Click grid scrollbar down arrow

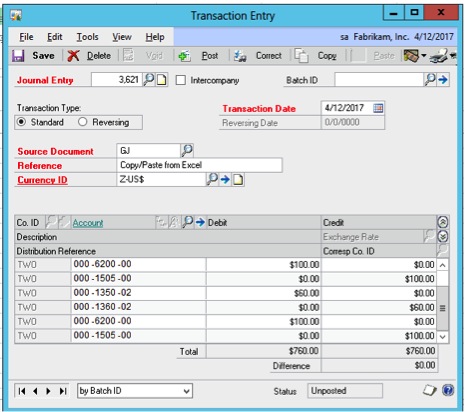tap(442, 337)
